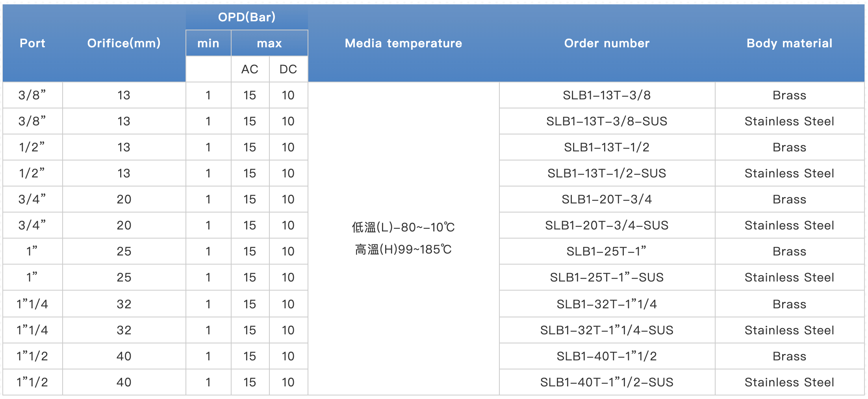This screenshot has width=868, height=399.
Task: Click order number SLB1-40T-1”1/2-SUS
Action: coord(607,382)
